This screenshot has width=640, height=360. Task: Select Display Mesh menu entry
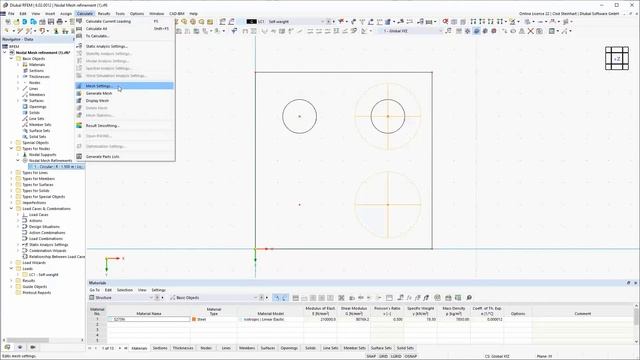pos(124,100)
